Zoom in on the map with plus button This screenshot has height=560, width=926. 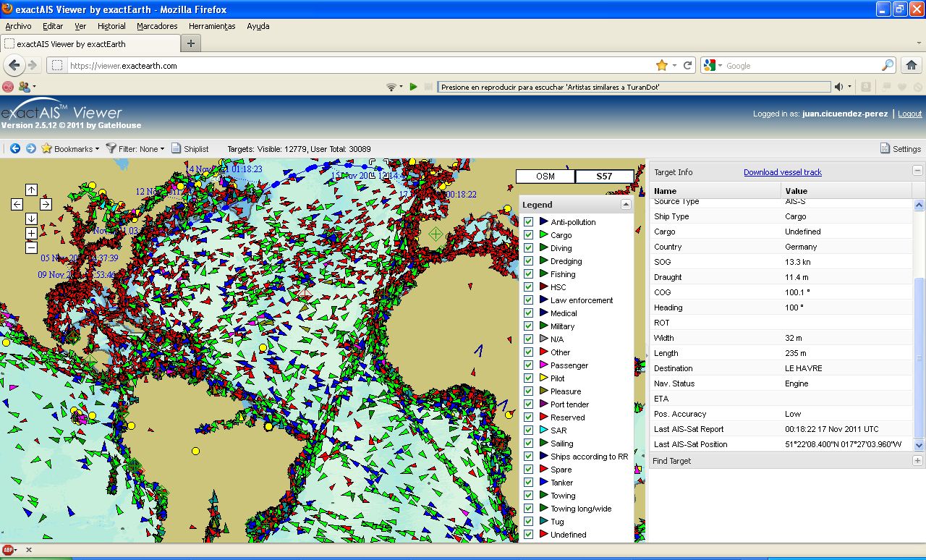coord(31,234)
